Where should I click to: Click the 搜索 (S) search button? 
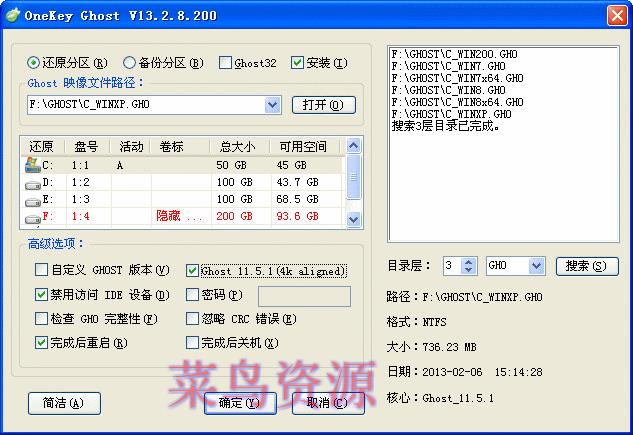[x=587, y=266]
